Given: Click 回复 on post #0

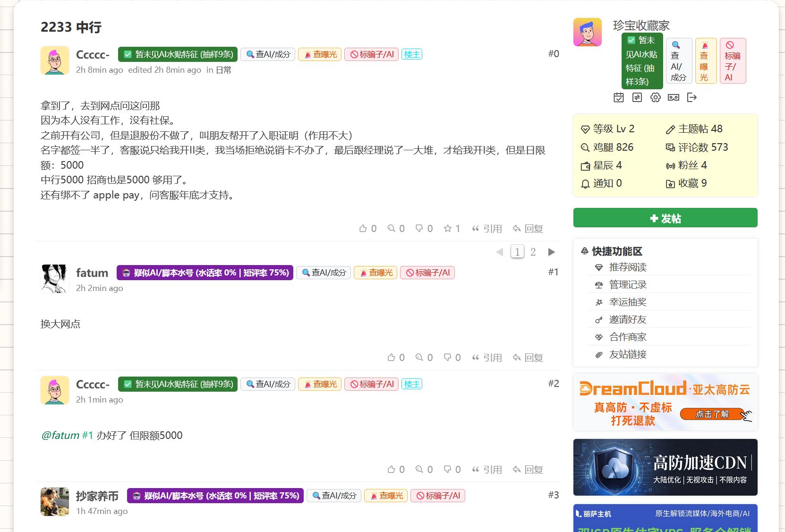Looking at the screenshot, I should 528,229.
